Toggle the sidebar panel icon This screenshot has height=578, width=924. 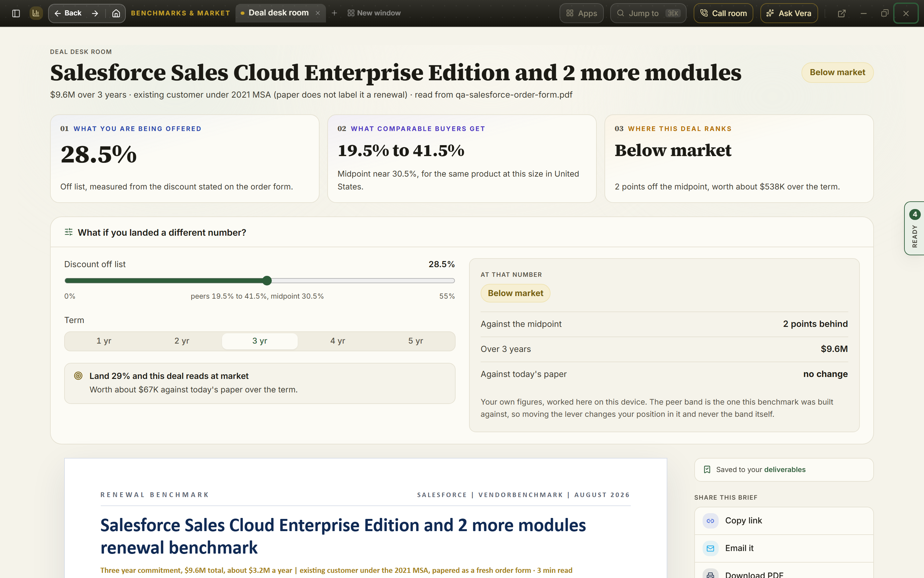pyautogui.click(x=16, y=13)
